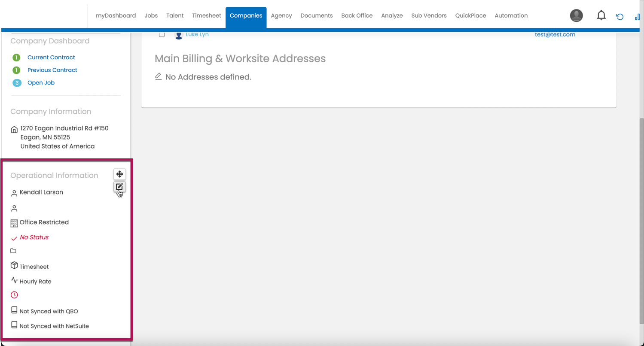Open the myDashboard tab
Viewport: 644px width, 346px height.
[116, 15]
